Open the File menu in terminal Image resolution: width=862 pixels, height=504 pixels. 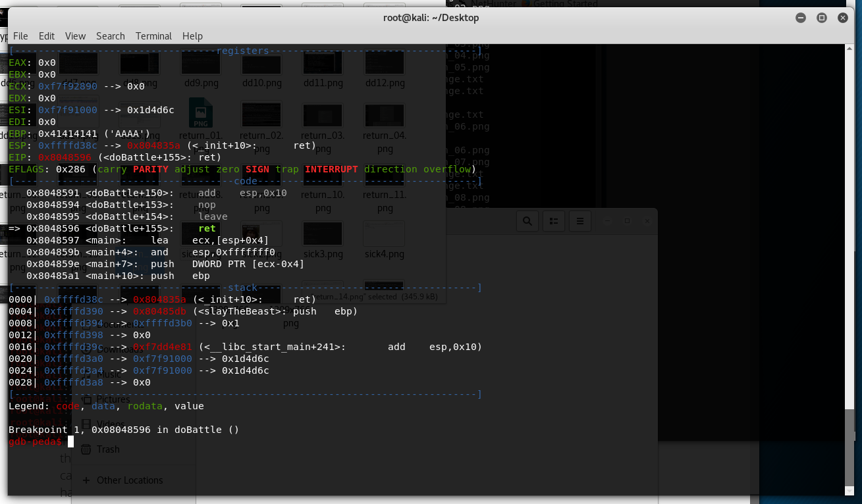click(20, 36)
